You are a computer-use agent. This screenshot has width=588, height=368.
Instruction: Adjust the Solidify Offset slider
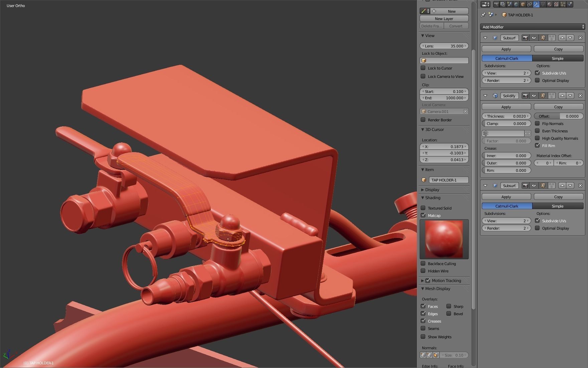pyautogui.click(x=558, y=116)
